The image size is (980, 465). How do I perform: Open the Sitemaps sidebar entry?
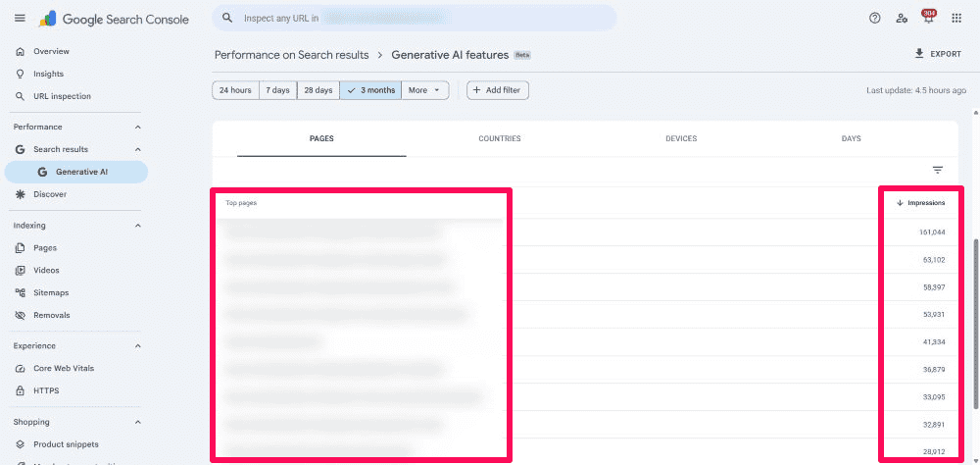coord(51,293)
